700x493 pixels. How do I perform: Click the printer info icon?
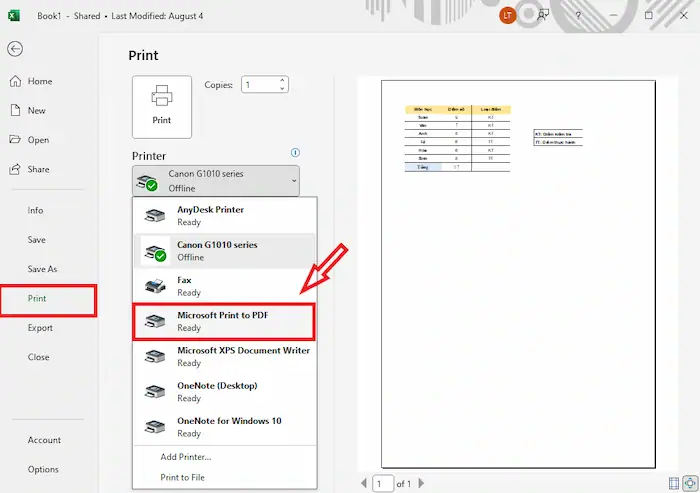tap(295, 153)
